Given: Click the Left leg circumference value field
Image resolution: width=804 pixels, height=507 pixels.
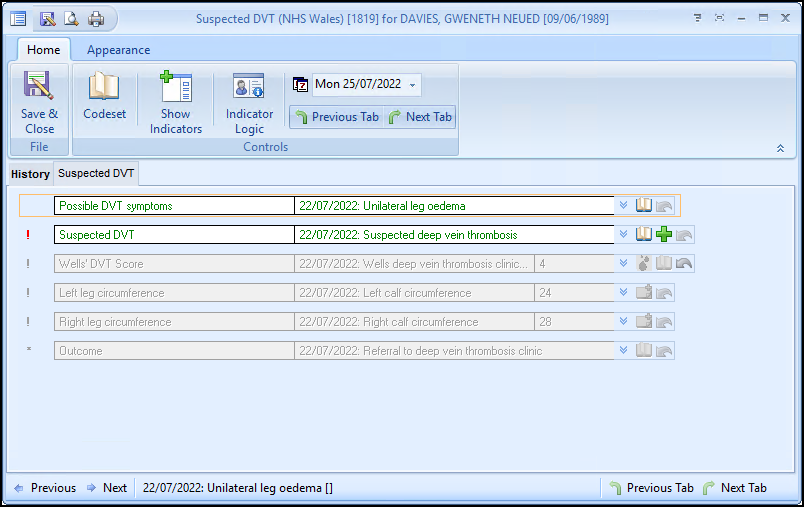Looking at the screenshot, I should tap(574, 293).
